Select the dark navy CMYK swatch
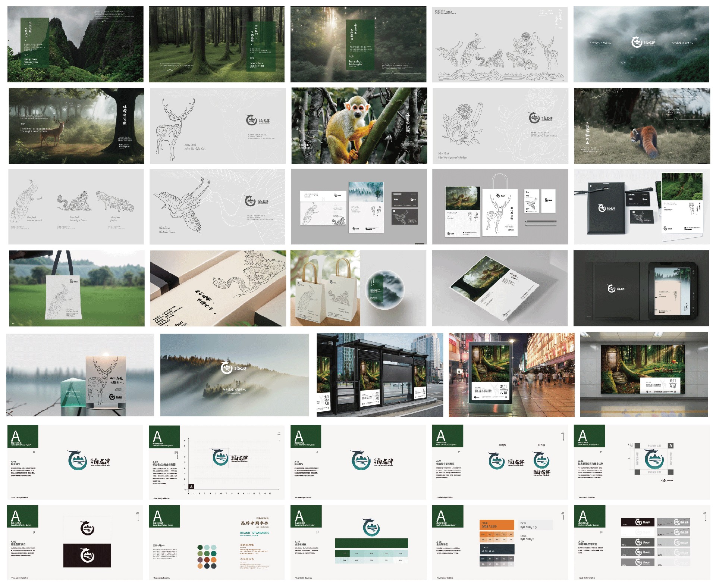This screenshot has height=588, width=716. (496, 550)
